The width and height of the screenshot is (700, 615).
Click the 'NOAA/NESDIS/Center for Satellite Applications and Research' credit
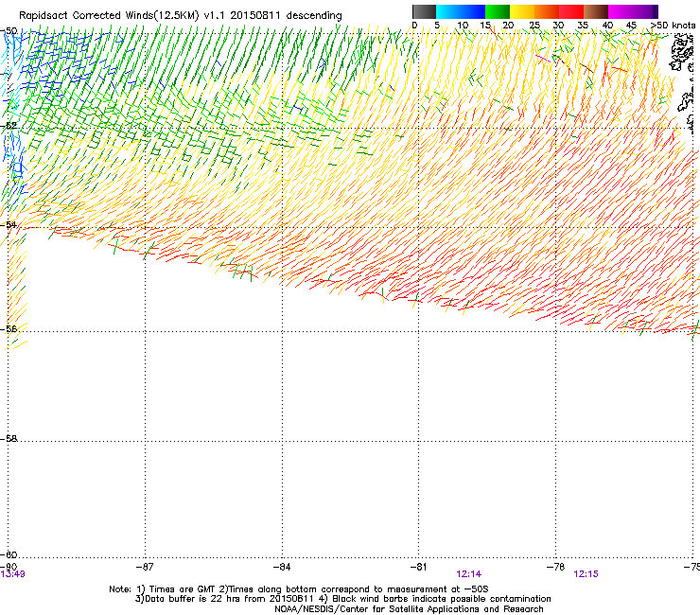click(409, 609)
